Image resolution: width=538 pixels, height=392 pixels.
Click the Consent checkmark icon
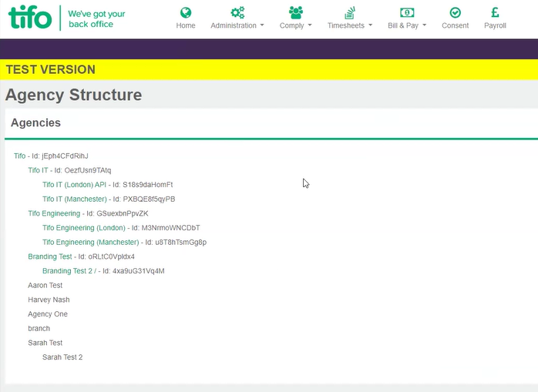(x=455, y=12)
